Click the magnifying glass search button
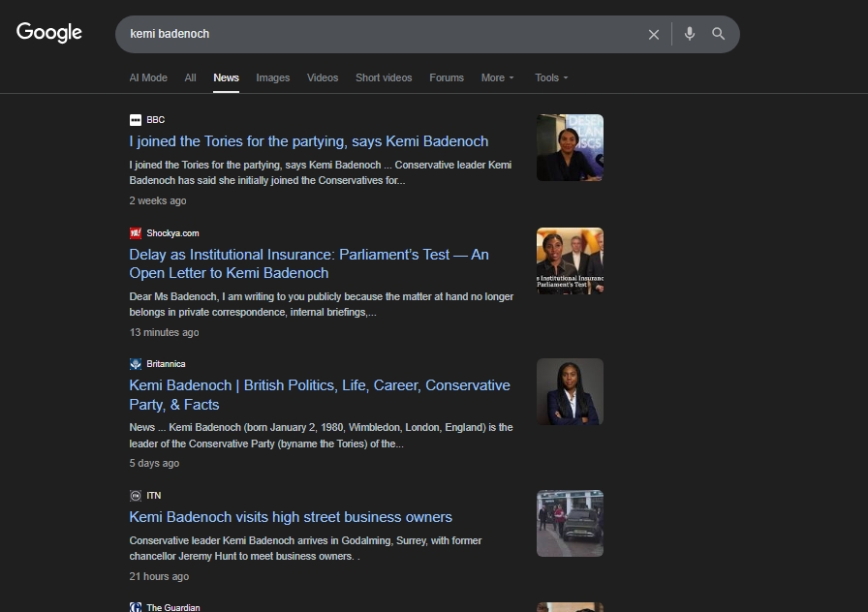 (719, 34)
